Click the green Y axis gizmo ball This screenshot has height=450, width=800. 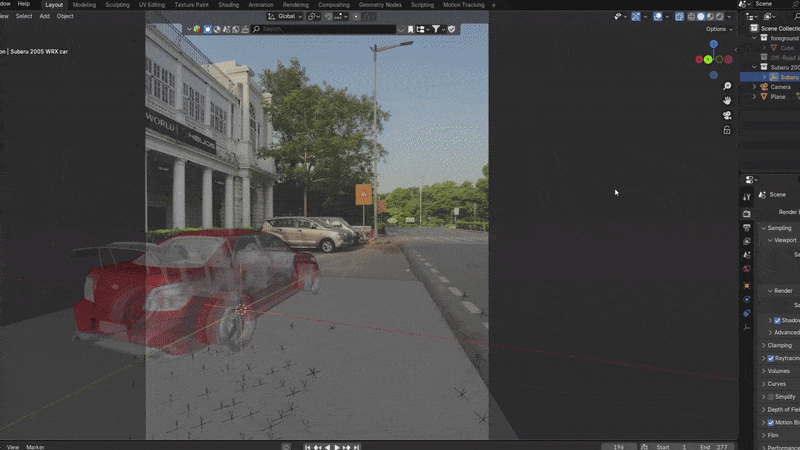click(708, 60)
